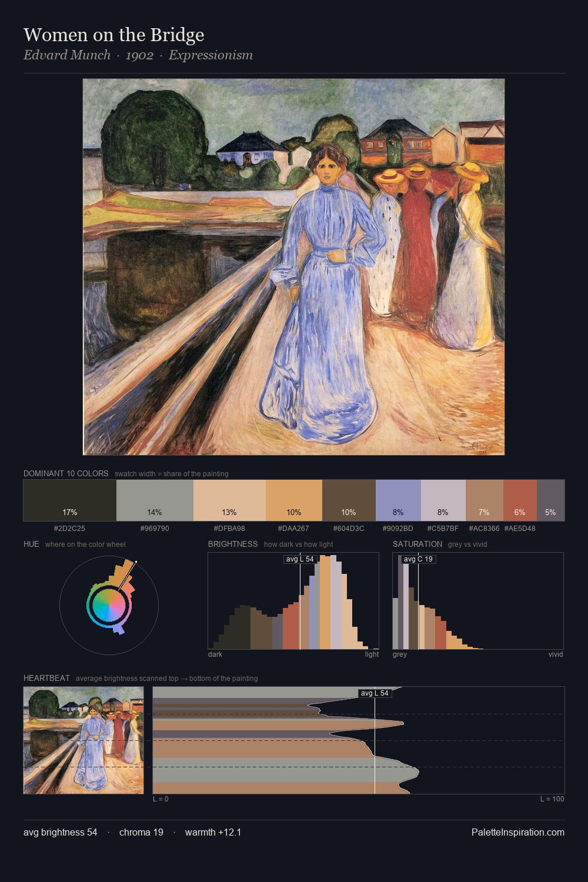588x882 pixels.
Task: Click 'swatch width = share of the painting' caption
Action: point(172,474)
